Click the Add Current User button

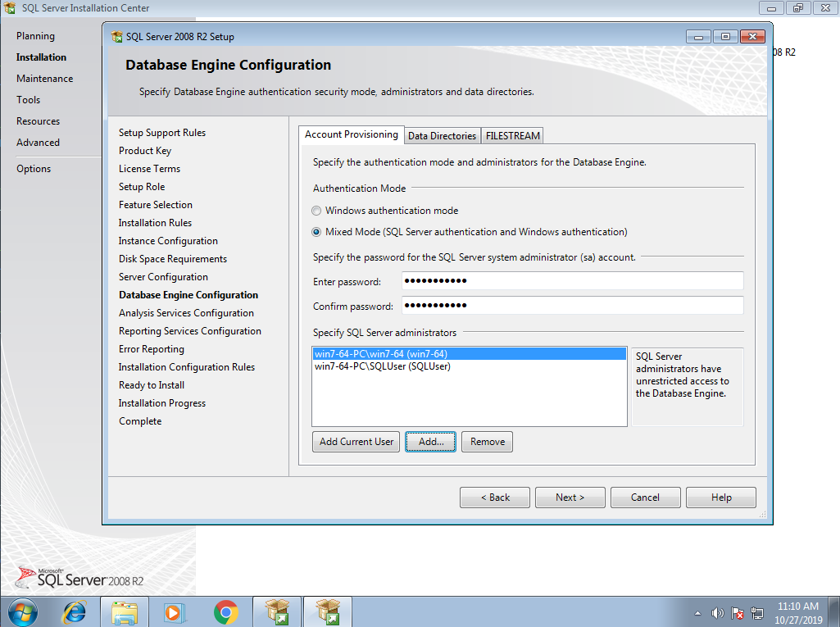[x=356, y=442]
